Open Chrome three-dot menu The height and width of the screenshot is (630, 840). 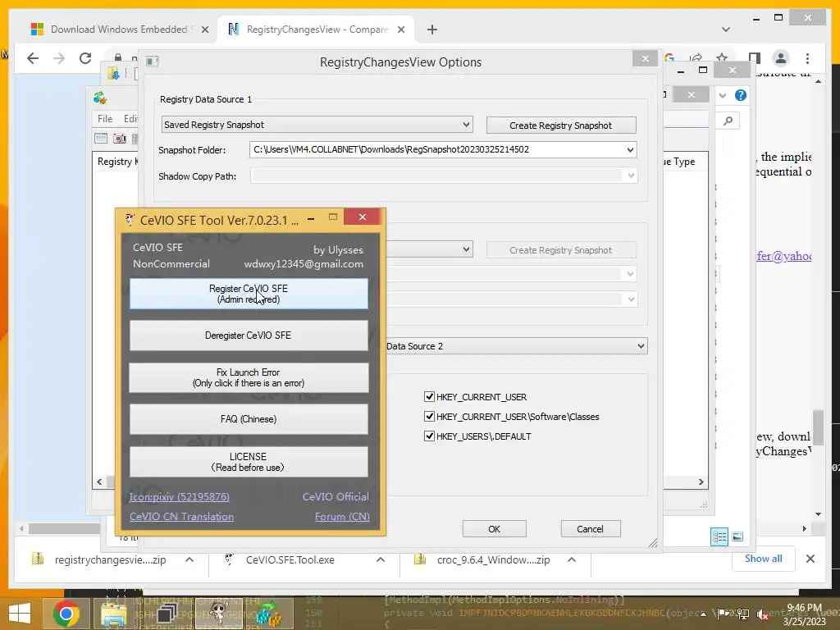pyautogui.click(x=807, y=58)
